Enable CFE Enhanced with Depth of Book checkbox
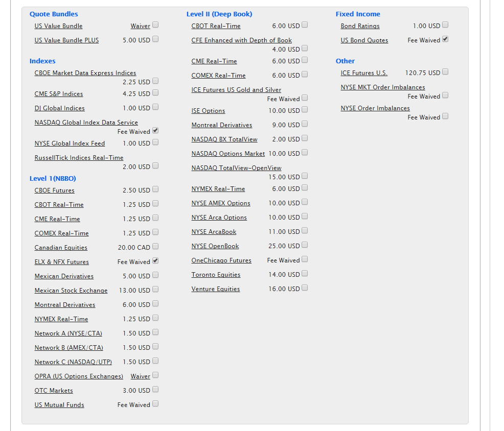Screen dimensions: 504x431 (x=305, y=48)
